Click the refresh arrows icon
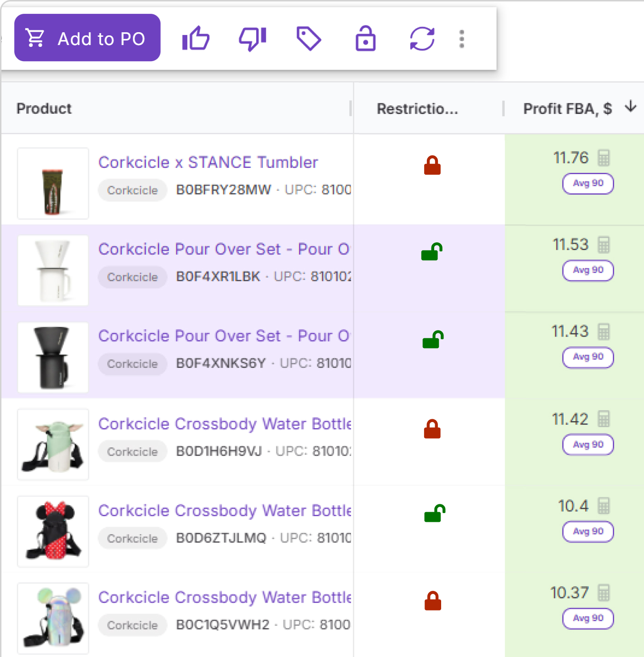 422,38
